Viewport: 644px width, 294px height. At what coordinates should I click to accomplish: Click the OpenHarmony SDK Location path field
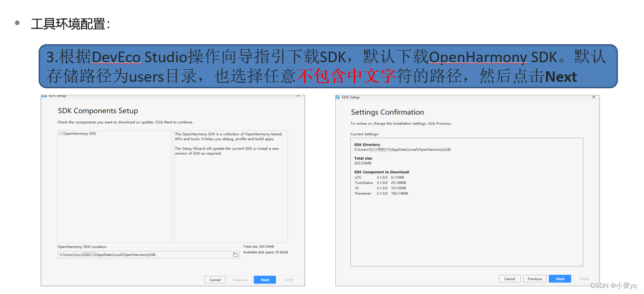(x=148, y=255)
